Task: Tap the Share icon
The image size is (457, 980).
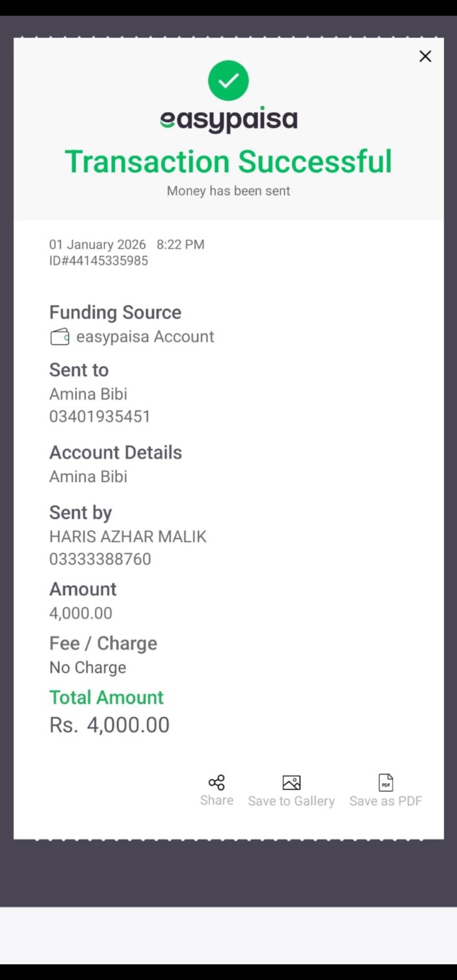Action: tap(217, 782)
